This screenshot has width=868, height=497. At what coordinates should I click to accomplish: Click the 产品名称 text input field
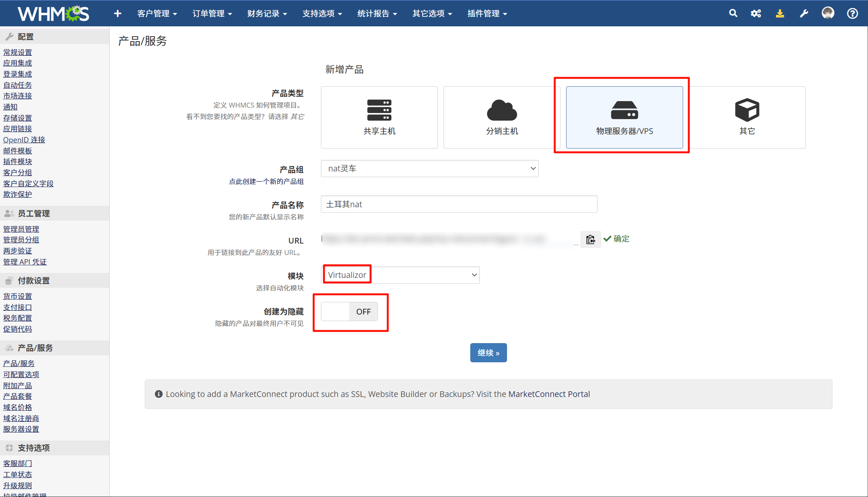[x=459, y=204]
